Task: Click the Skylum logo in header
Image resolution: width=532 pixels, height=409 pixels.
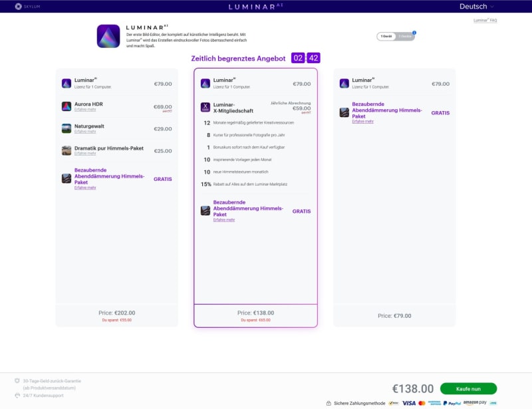Action: click(27, 7)
